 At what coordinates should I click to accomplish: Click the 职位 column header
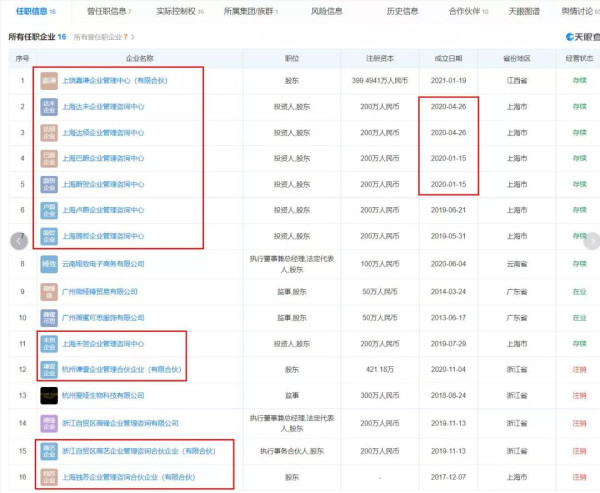click(x=292, y=59)
